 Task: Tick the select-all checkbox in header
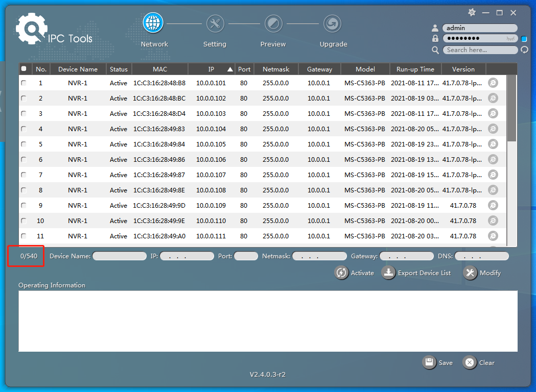pos(24,68)
